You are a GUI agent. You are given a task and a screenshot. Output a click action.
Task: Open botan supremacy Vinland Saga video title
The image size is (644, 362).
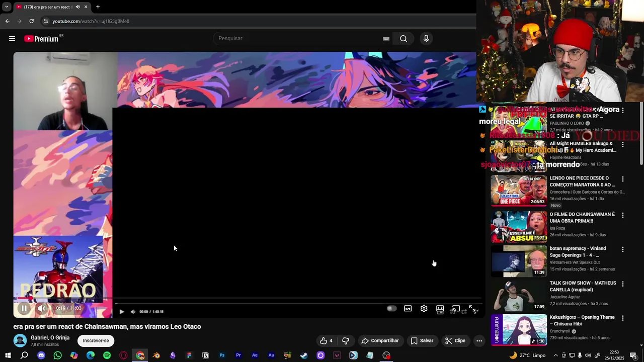578,252
